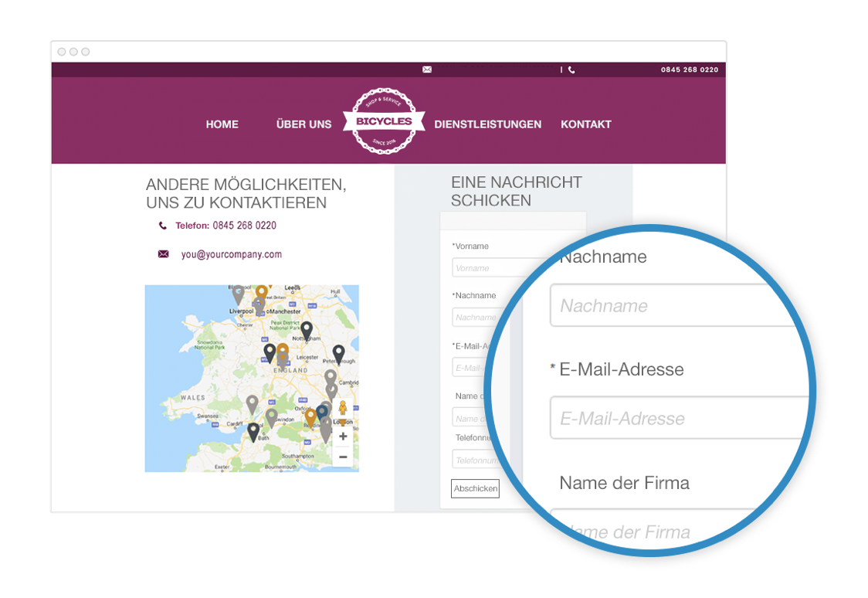Select the Street View pegman icon
The width and height of the screenshot is (868, 598).
(x=343, y=408)
